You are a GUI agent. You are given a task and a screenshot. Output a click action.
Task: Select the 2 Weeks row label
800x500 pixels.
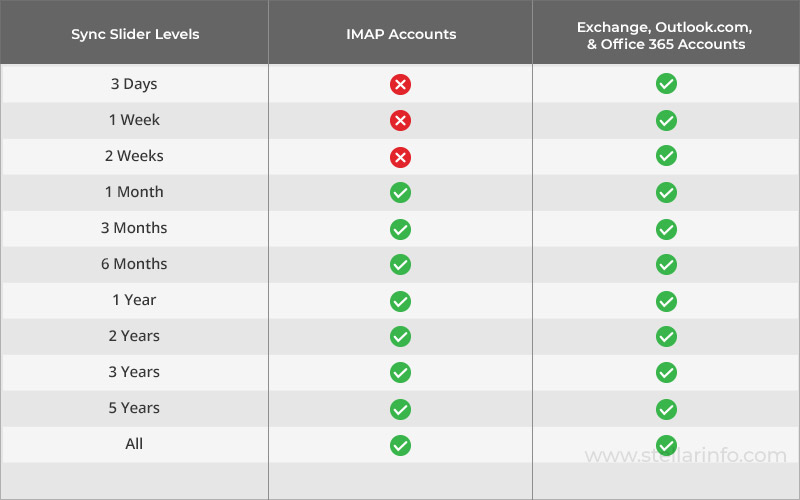point(135,156)
